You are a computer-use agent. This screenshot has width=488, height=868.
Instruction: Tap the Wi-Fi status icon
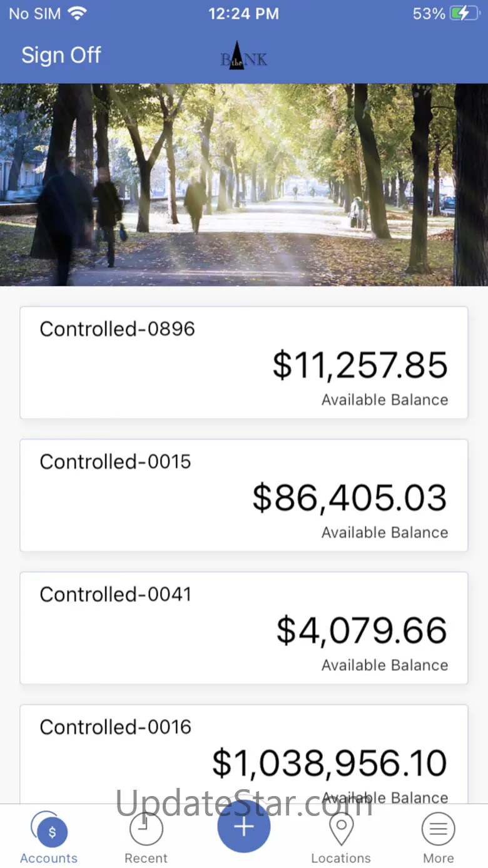coord(78,14)
